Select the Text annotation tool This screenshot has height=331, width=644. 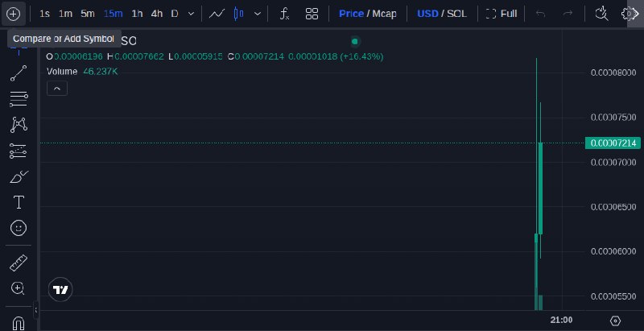[x=19, y=202]
